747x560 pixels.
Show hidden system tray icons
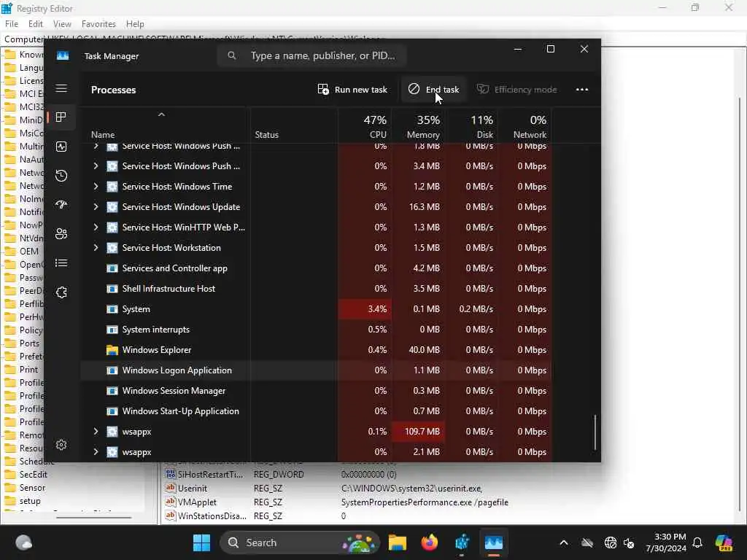[x=564, y=542]
